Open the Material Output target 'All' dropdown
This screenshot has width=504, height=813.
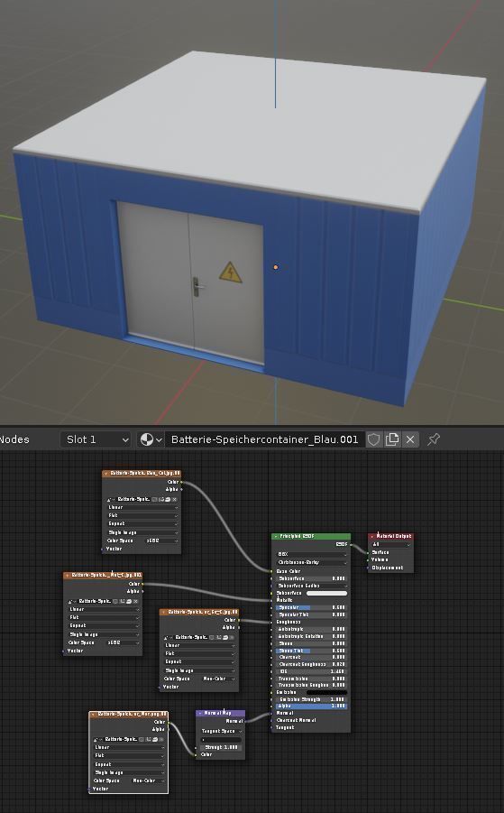coord(391,544)
